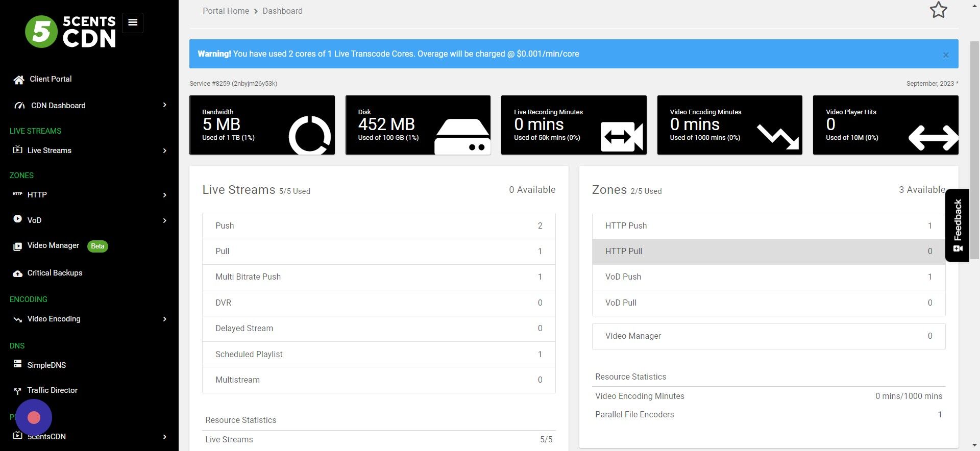Screen dimensions: 980x451
Task: Click the Client Portal home icon
Action: coord(19,80)
